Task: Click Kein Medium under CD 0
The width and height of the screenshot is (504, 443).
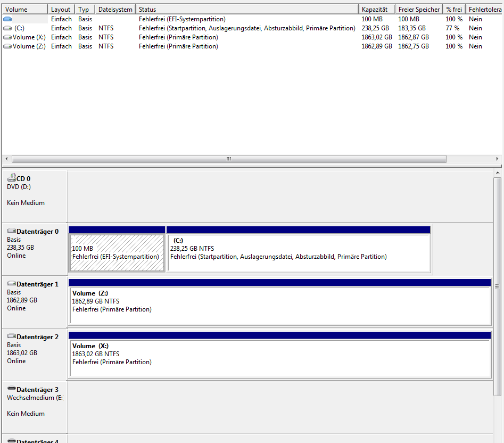Action: (x=26, y=203)
